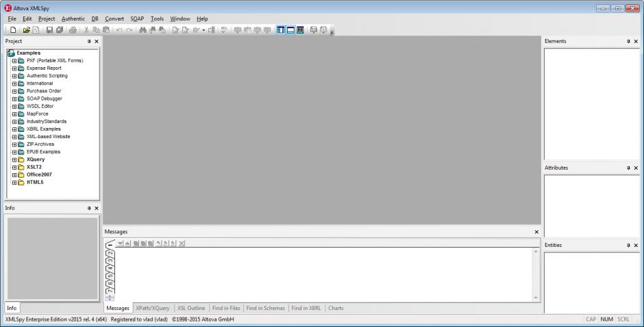The height and width of the screenshot is (327, 644).
Task: Expand the ZIP Archives folder
Action: [x=14, y=144]
